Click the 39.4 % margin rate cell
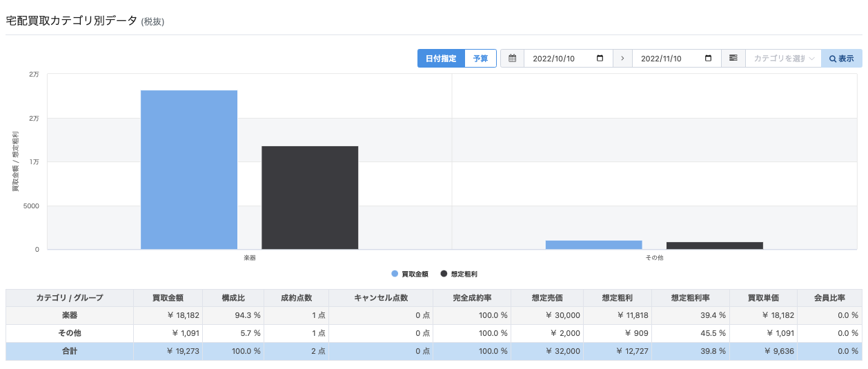Image resolution: width=868 pixels, height=369 pixels. pyautogui.click(x=690, y=315)
